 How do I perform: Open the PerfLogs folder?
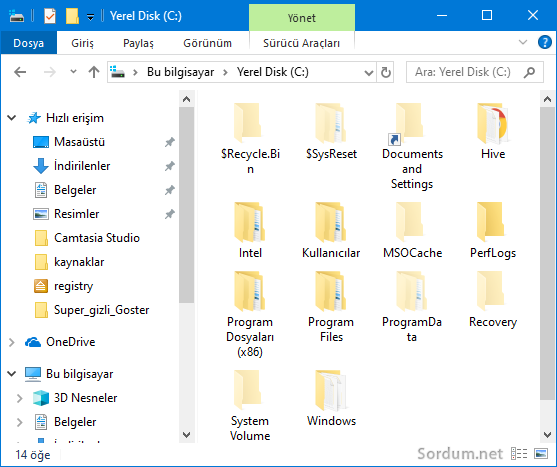pos(493,230)
